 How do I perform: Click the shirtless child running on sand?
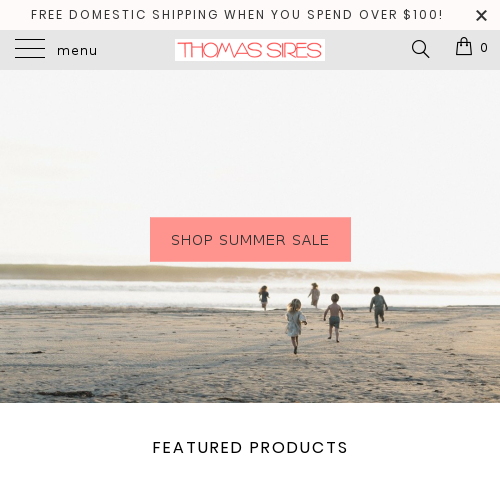click(x=334, y=318)
